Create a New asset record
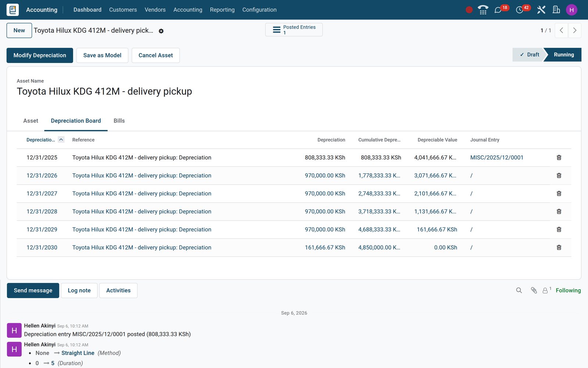The width and height of the screenshot is (588, 368). (x=19, y=31)
